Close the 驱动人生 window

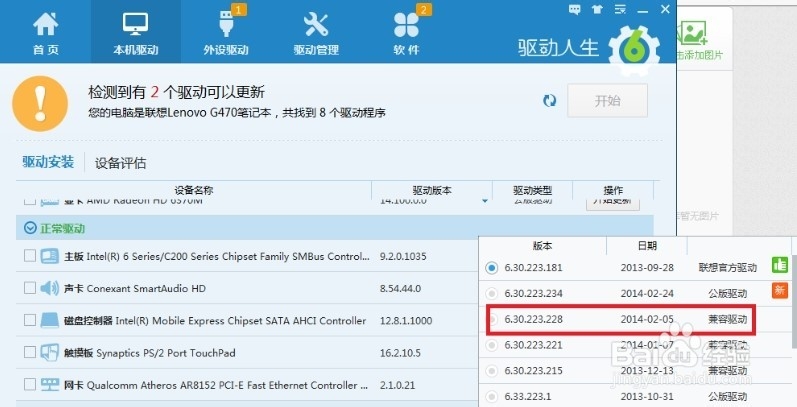pos(665,9)
